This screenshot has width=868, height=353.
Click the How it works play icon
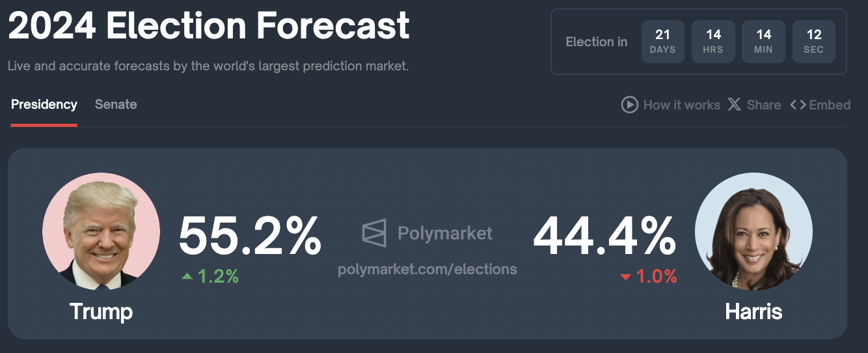(x=629, y=105)
